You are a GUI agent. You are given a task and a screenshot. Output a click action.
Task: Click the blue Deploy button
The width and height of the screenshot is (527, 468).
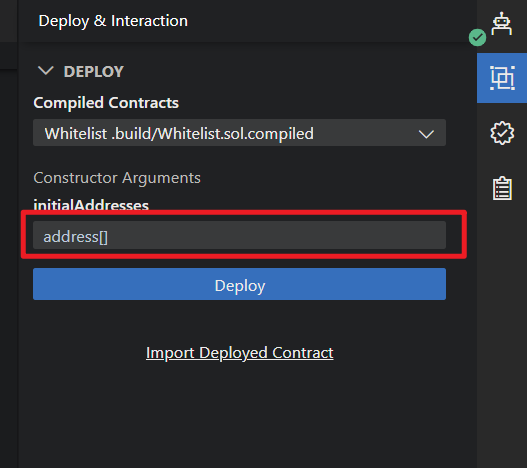pos(239,284)
